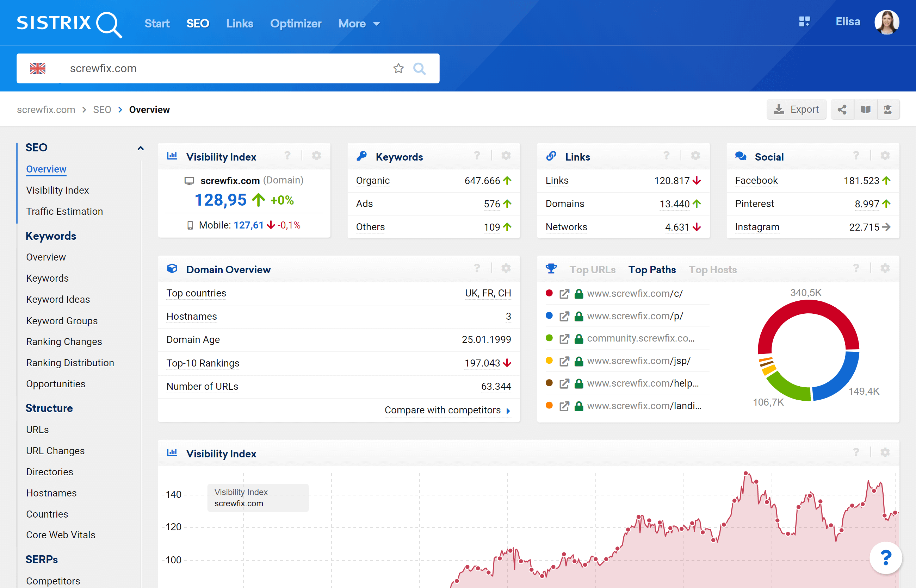Viewport: 916px width, 588px height.
Task: Click the Organic keywords value 647.666
Action: point(482,181)
